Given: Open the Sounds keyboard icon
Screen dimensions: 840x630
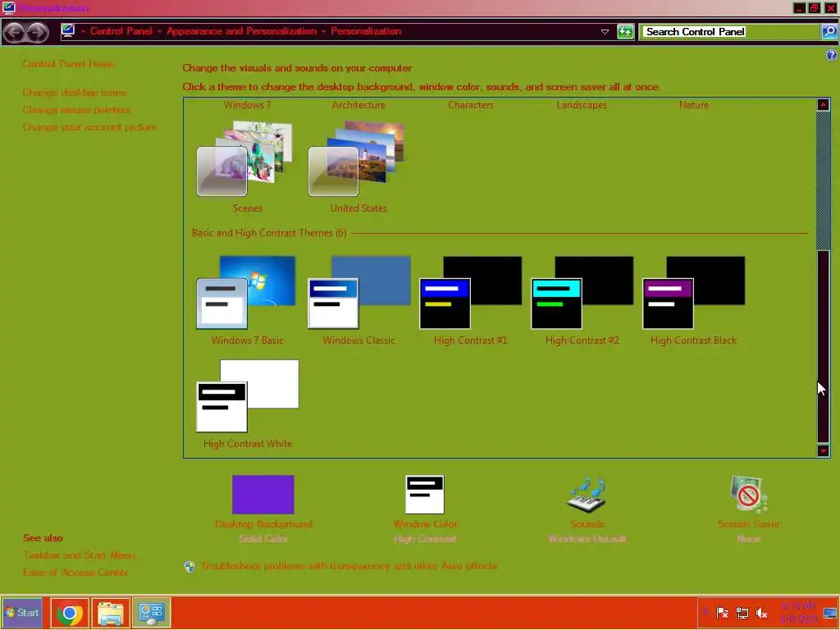Looking at the screenshot, I should pyautogui.click(x=587, y=495).
